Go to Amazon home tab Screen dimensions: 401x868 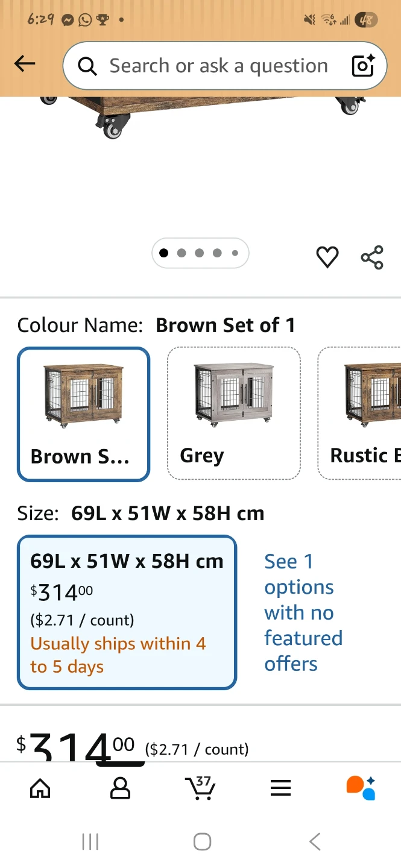pos(40,788)
